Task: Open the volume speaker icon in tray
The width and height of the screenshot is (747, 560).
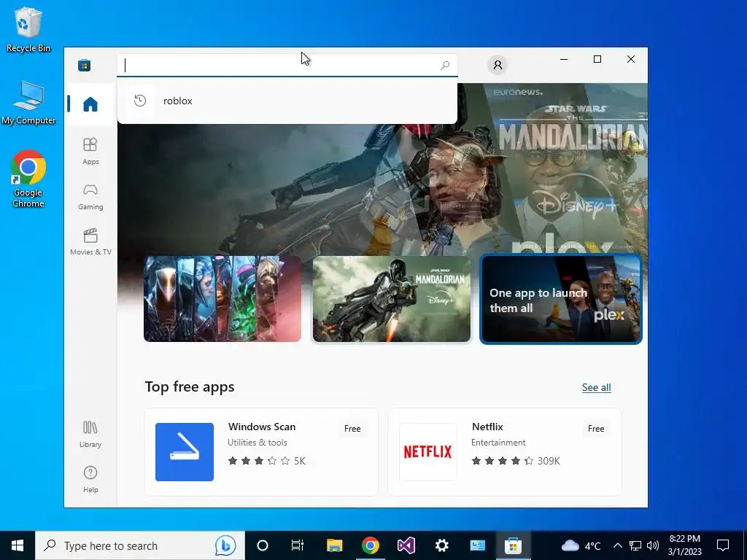Action: click(653, 545)
